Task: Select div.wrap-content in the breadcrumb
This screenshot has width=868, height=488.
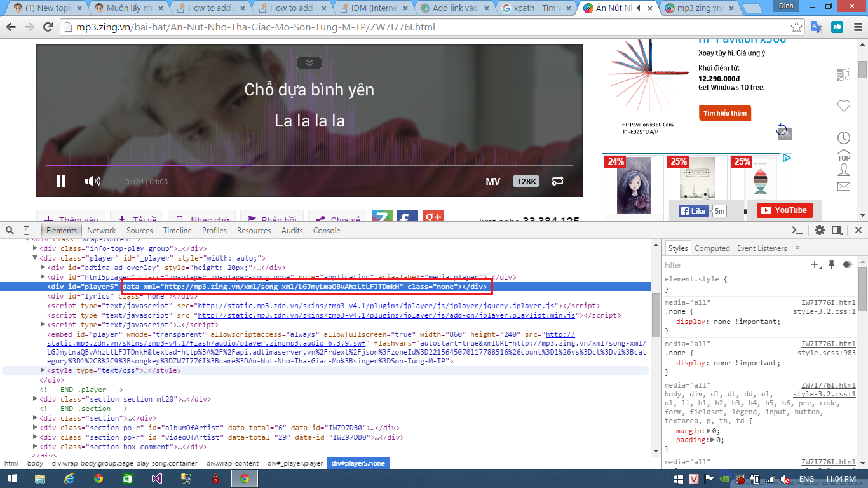Action: [x=231, y=463]
